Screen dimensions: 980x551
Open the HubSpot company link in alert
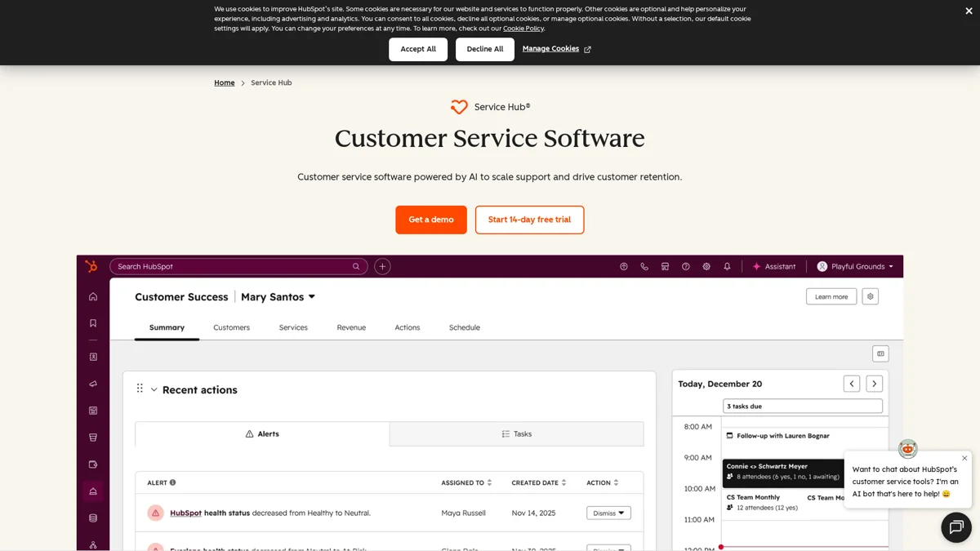click(x=185, y=513)
